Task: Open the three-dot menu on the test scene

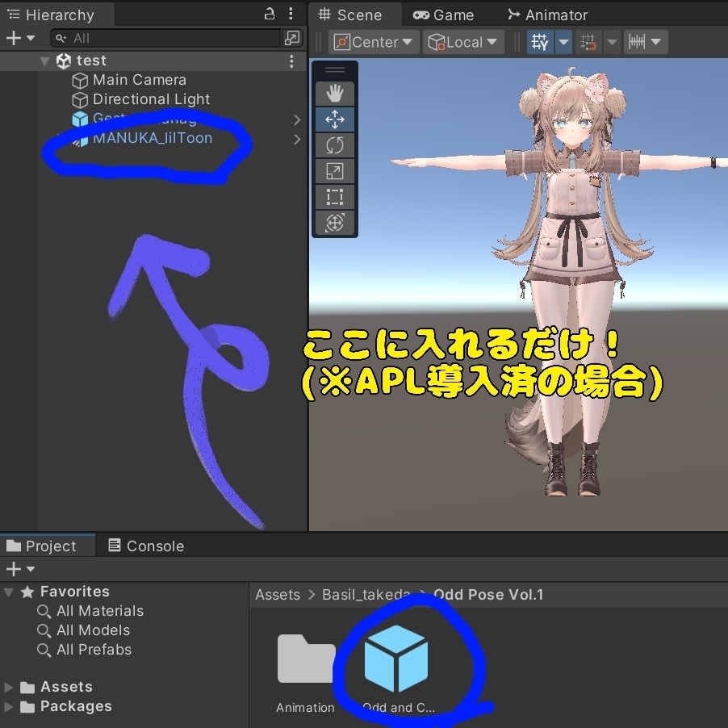Action: click(291, 61)
